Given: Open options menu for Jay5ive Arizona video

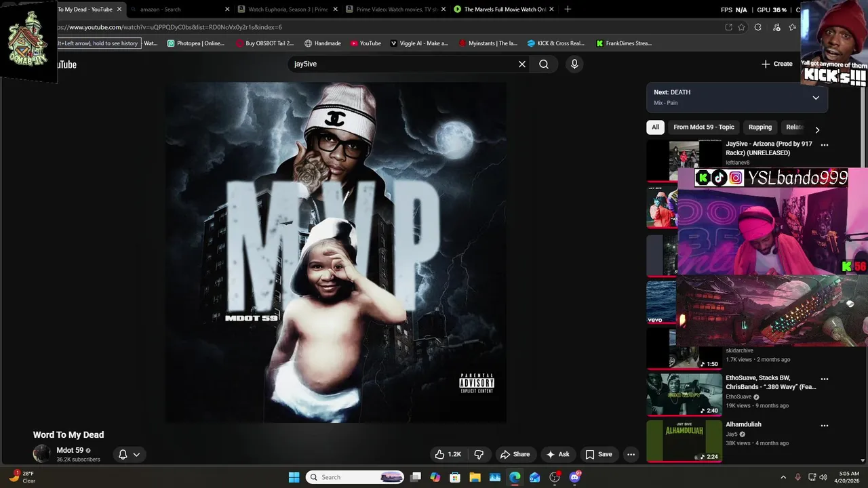Looking at the screenshot, I should 825,145.
